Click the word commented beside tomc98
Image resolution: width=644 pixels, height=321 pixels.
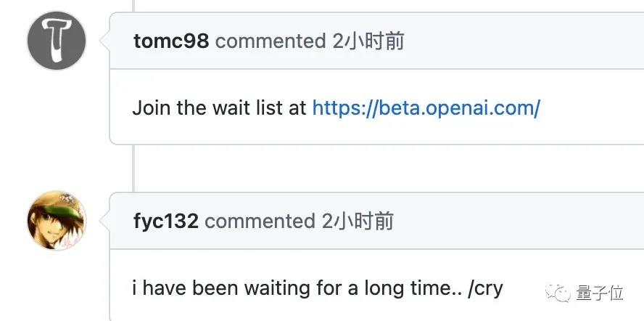point(271,41)
